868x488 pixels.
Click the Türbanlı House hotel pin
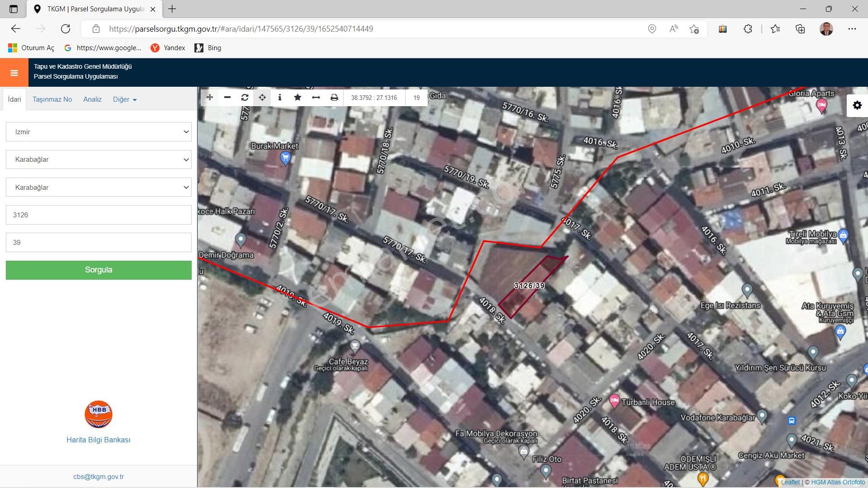tap(614, 401)
